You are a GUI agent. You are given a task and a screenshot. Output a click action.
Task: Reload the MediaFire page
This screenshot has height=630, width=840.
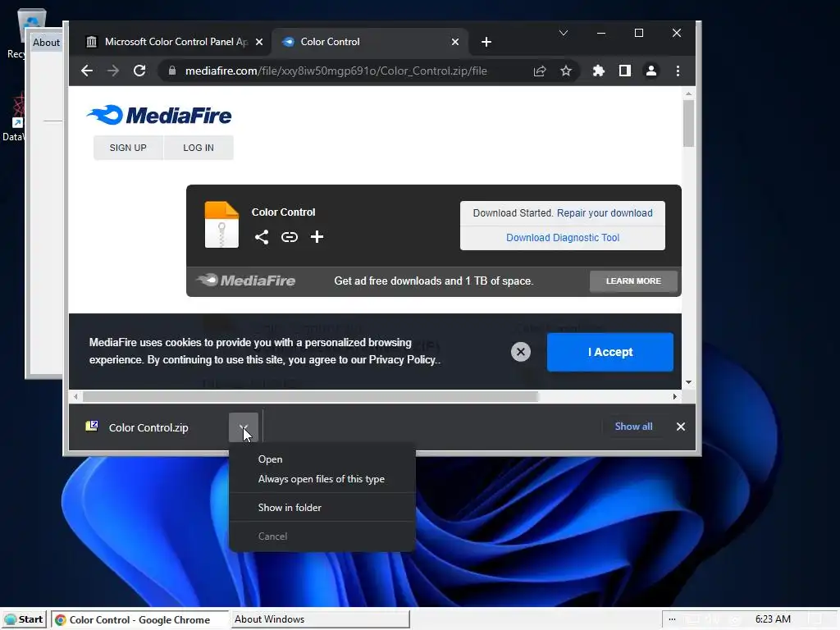tap(139, 71)
